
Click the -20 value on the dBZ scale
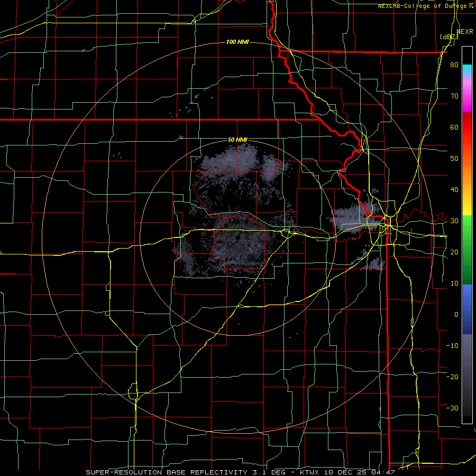[452, 377]
